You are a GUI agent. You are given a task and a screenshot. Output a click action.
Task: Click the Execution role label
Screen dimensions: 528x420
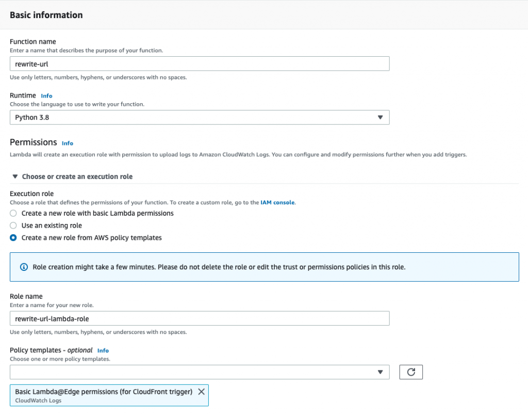tap(32, 193)
